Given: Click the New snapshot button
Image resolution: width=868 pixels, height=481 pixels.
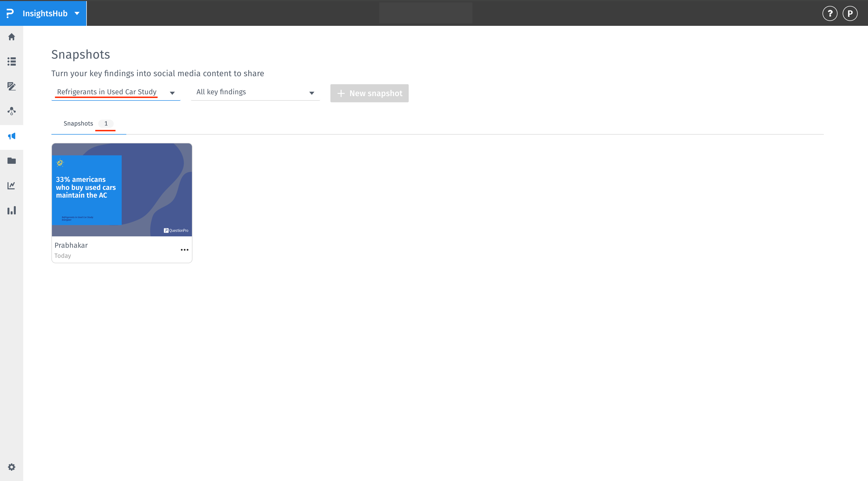Looking at the screenshot, I should [x=369, y=93].
